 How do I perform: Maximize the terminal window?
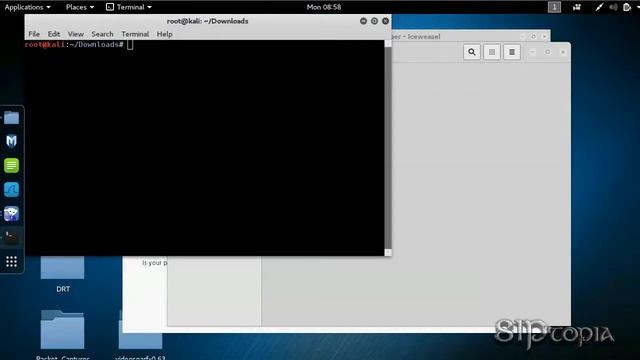click(374, 21)
